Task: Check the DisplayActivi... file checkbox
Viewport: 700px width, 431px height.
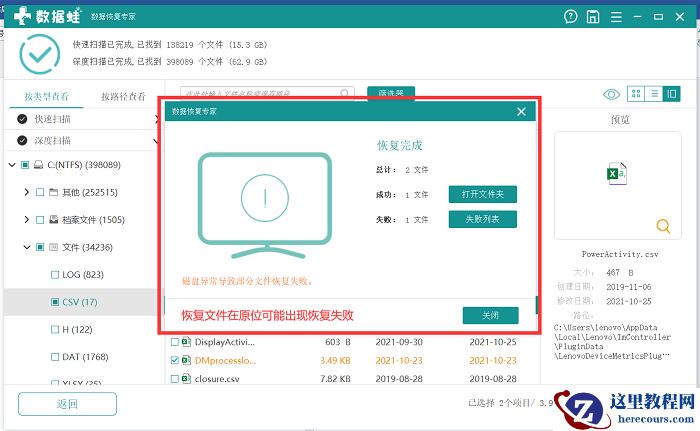Action: point(175,342)
